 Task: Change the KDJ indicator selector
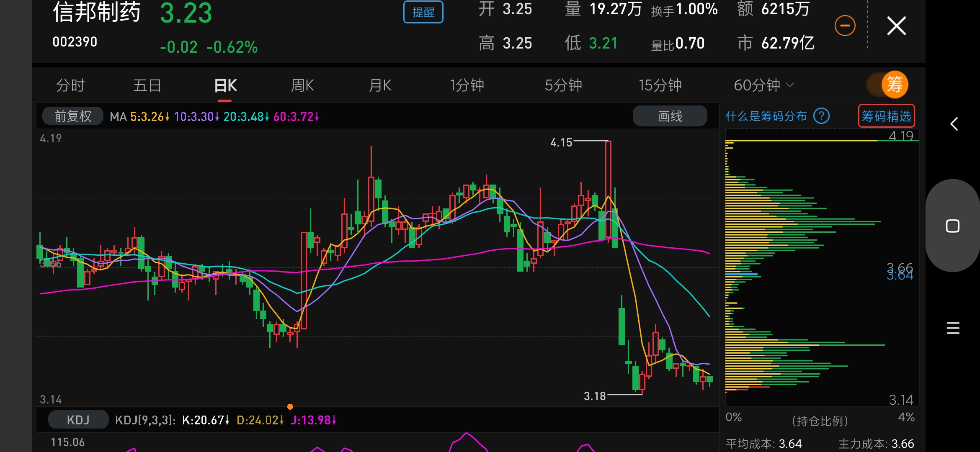(78, 420)
